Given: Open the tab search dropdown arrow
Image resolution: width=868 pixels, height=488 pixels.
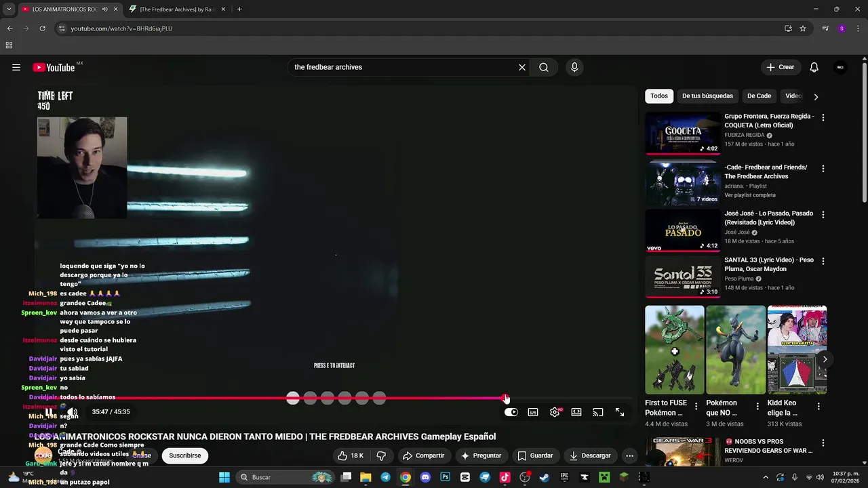Looking at the screenshot, I should pyautogui.click(x=8, y=9).
